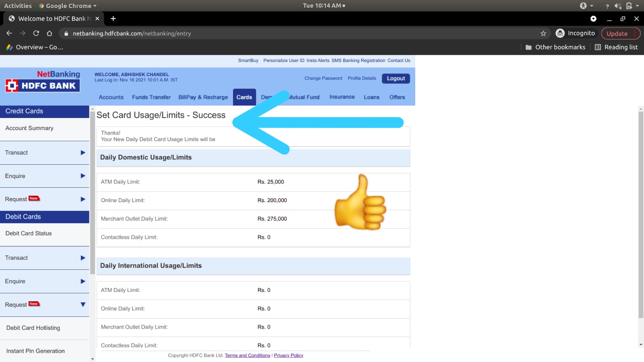Click the Logout button

click(396, 79)
